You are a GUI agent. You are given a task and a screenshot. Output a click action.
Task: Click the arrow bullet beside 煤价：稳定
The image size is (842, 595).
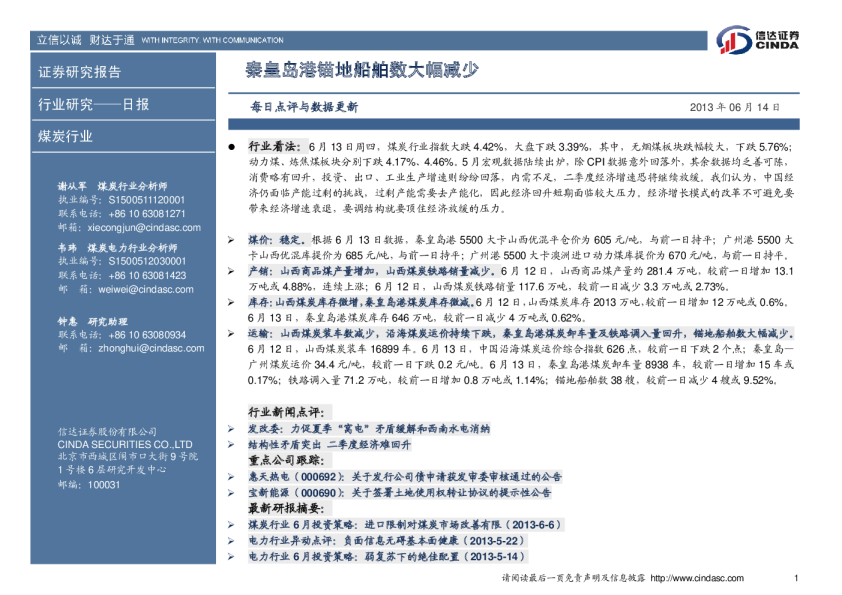pyautogui.click(x=232, y=241)
